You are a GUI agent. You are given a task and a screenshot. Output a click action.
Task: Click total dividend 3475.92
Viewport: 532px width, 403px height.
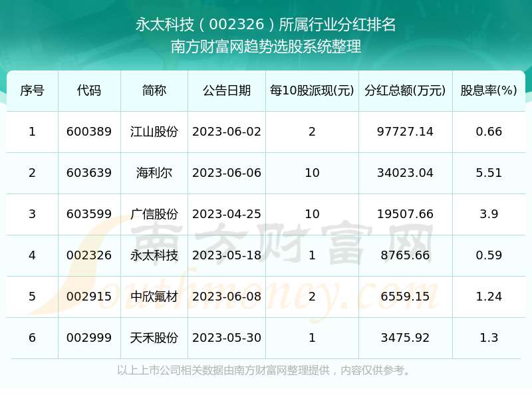point(405,338)
